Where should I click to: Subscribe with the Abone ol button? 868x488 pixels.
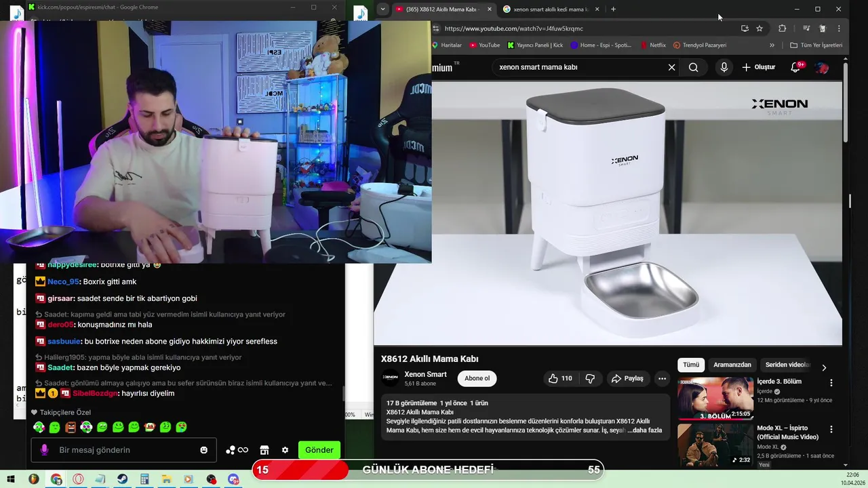[x=477, y=378]
